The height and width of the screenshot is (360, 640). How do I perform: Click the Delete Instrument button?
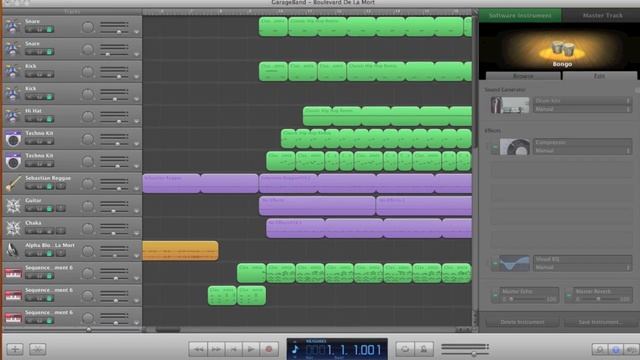pos(522,322)
